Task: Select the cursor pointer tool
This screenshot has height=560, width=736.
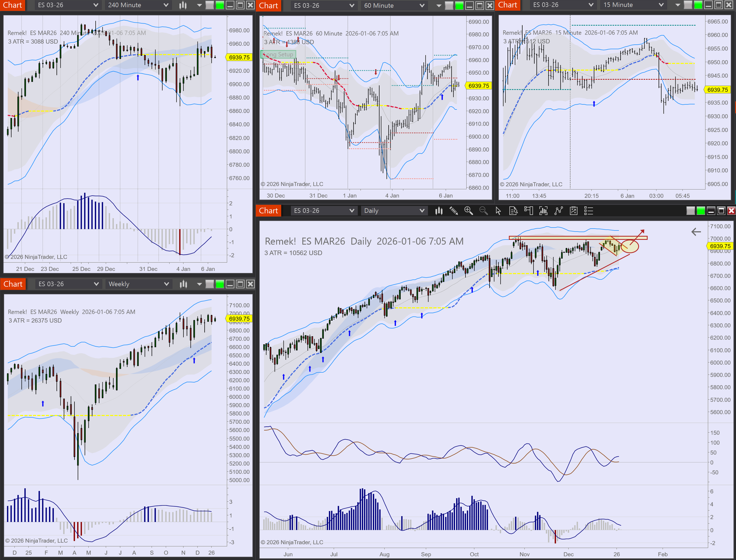Action: tap(498, 211)
